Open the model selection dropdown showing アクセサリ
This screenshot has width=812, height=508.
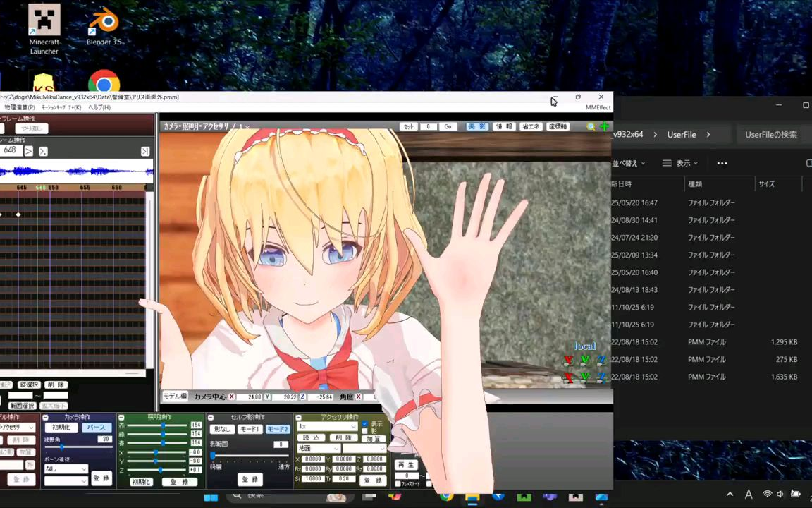pyautogui.click(x=17, y=427)
